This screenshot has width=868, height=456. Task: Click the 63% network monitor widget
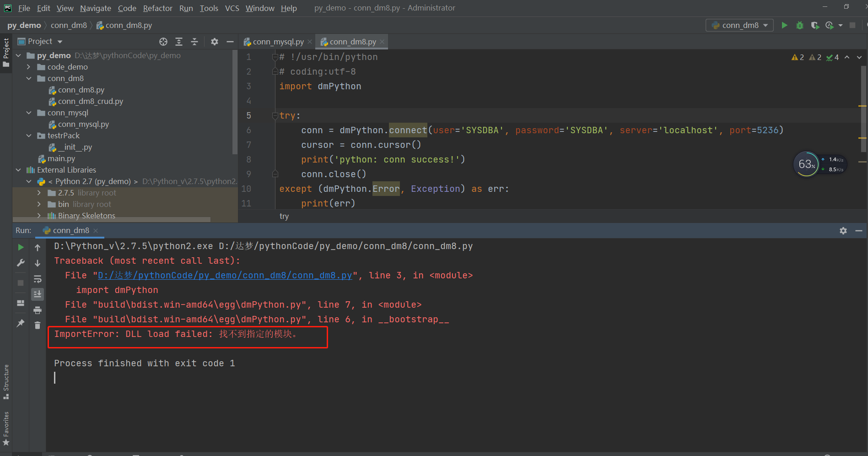(819, 164)
